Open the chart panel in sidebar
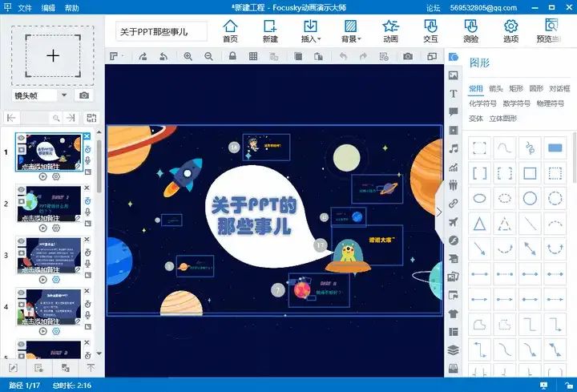Image resolution: width=577 pixels, height=392 pixels. click(454, 167)
